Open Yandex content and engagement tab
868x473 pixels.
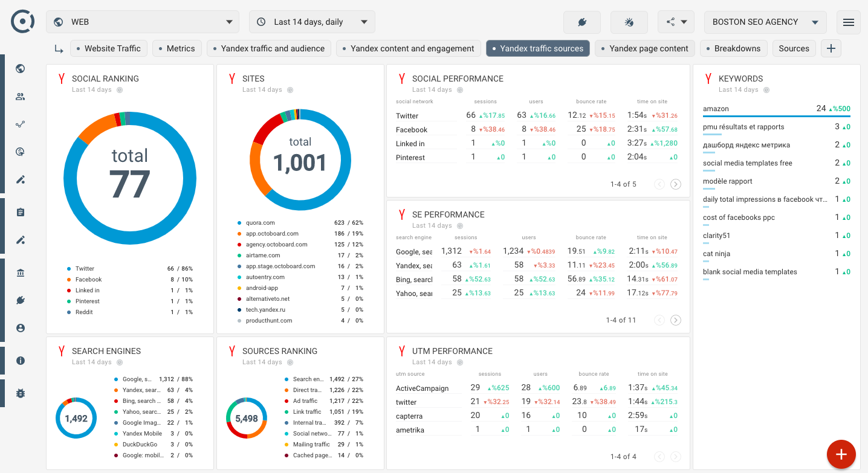409,48
